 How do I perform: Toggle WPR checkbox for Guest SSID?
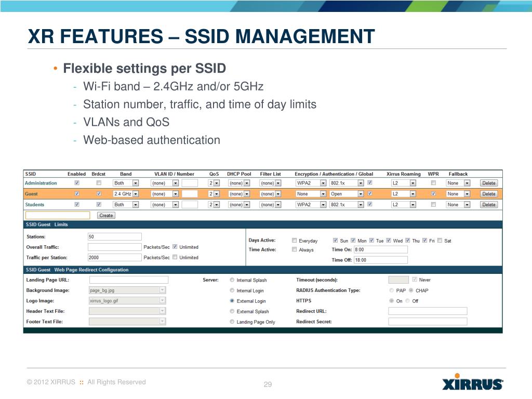[433, 193]
